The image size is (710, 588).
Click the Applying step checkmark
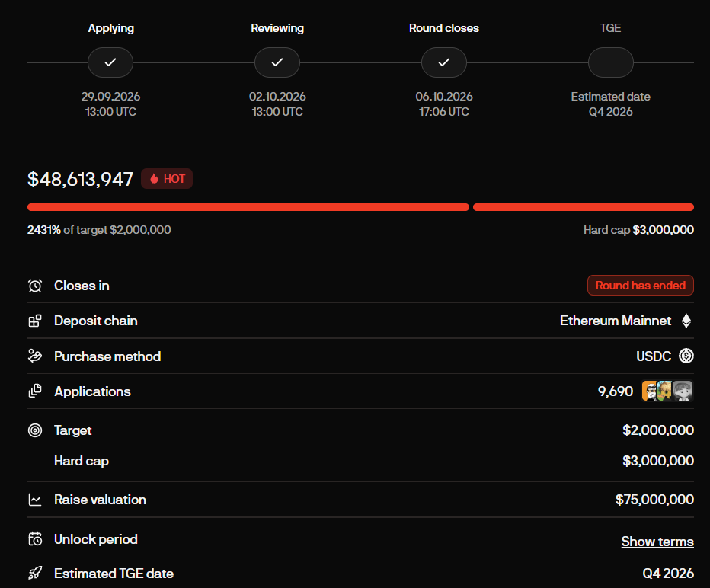(x=110, y=62)
